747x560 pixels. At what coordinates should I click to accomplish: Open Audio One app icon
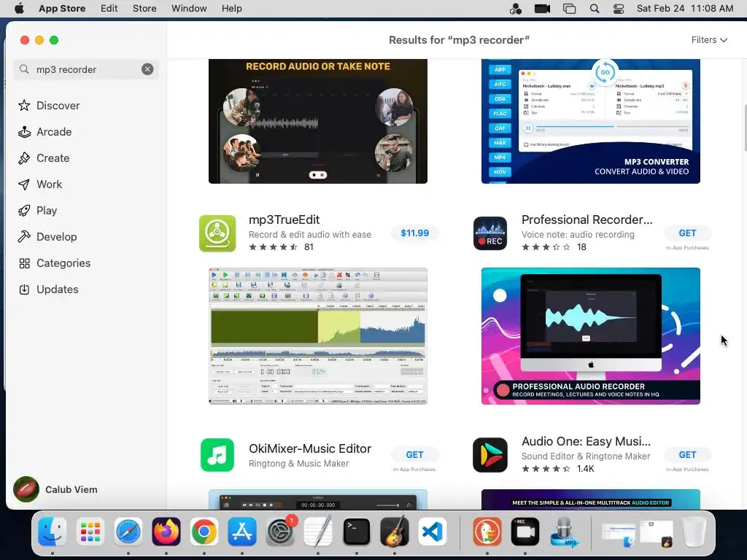[x=490, y=455]
